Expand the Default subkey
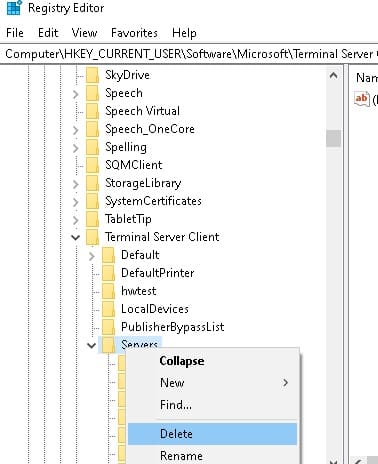 tap(92, 256)
